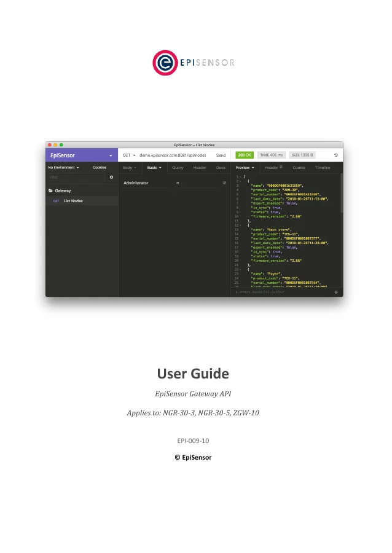Click the TIME 408 ms badge
392x553 pixels.
pos(272,155)
